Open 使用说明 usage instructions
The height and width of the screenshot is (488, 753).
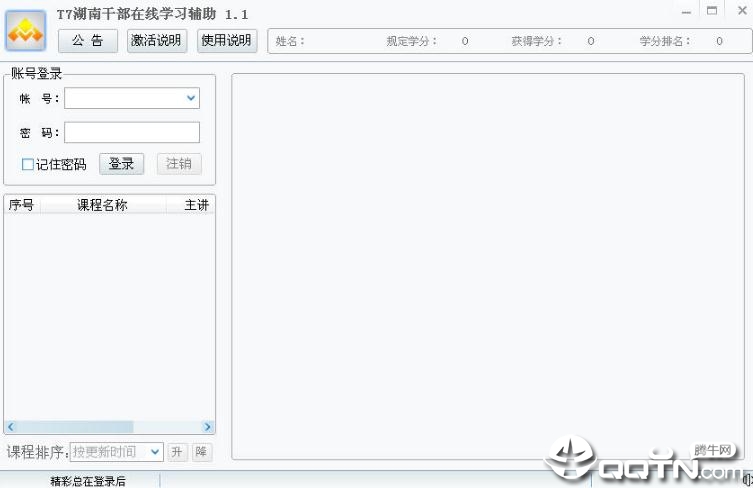227,41
